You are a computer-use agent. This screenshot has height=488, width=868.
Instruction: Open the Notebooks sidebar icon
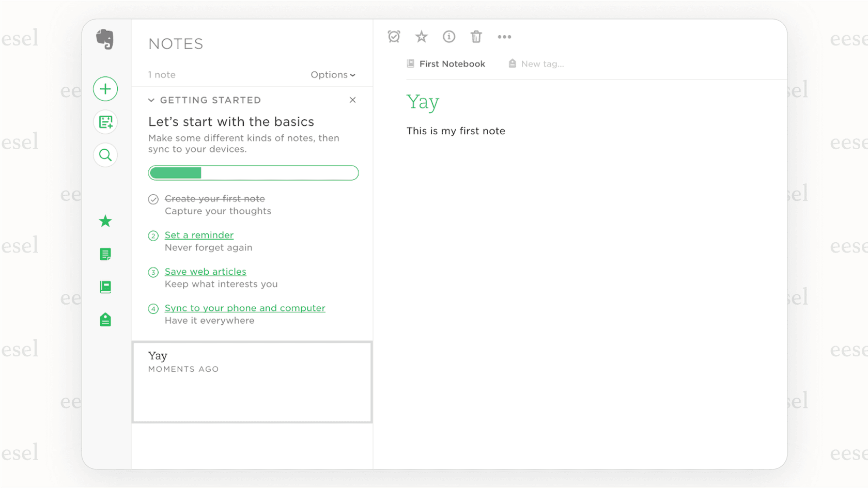tap(105, 287)
